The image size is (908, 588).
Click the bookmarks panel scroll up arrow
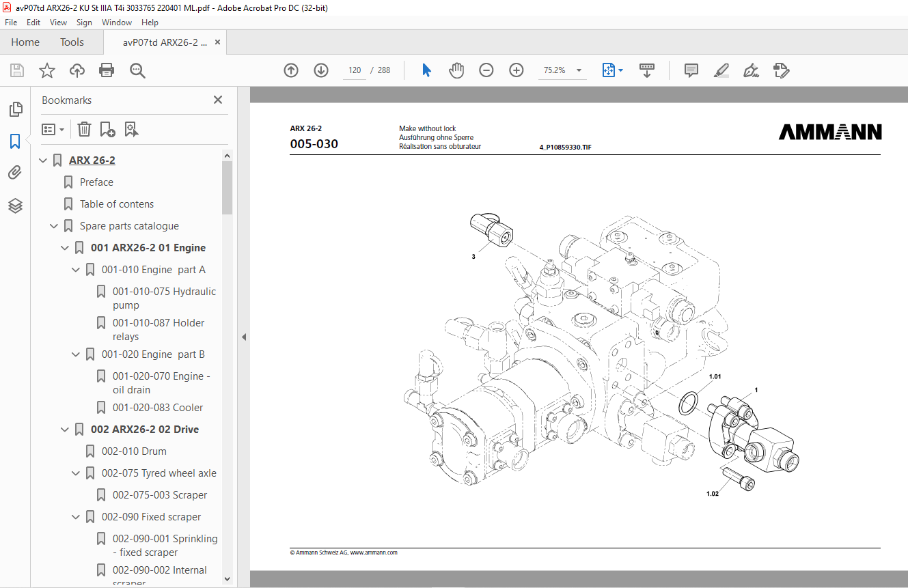click(x=228, y=156)
